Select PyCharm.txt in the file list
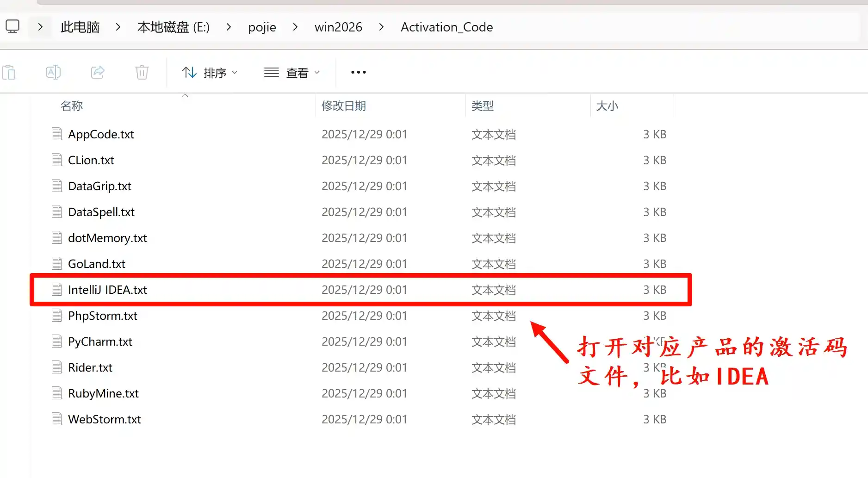The height and width of the screenshot is (478, 868). point(100,341)
